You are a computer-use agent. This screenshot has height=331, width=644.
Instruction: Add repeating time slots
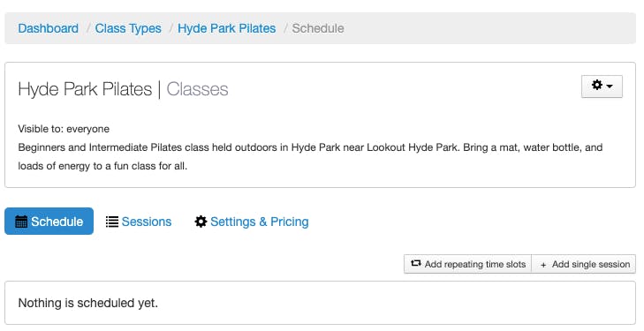pos(468,264)
